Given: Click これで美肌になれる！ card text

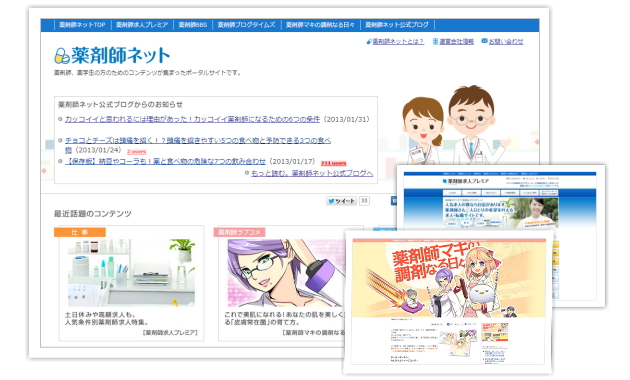Looking at the screenshot, I should coord(284,319).
